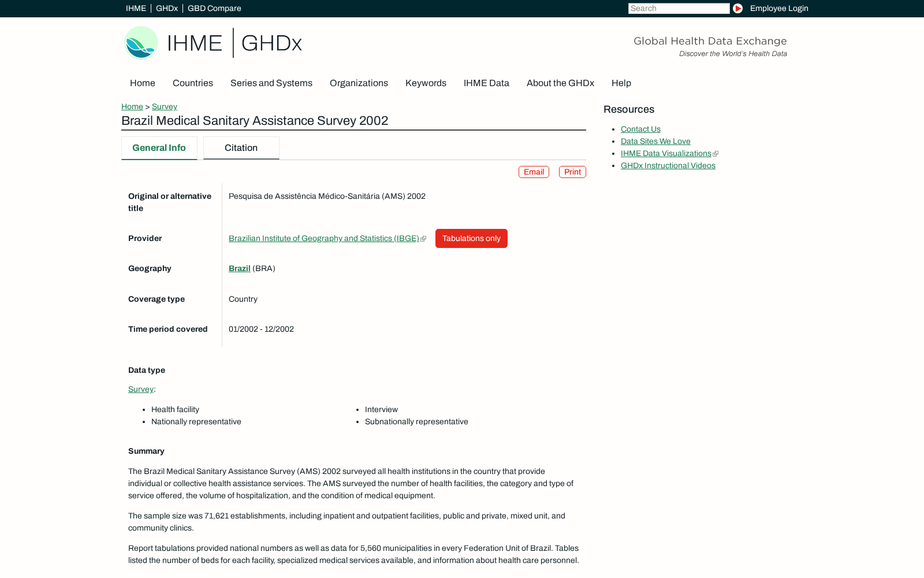This screenshot has height=578, width=924.
Task: Open the Survey data type link
Action: [x=141, y=390]
